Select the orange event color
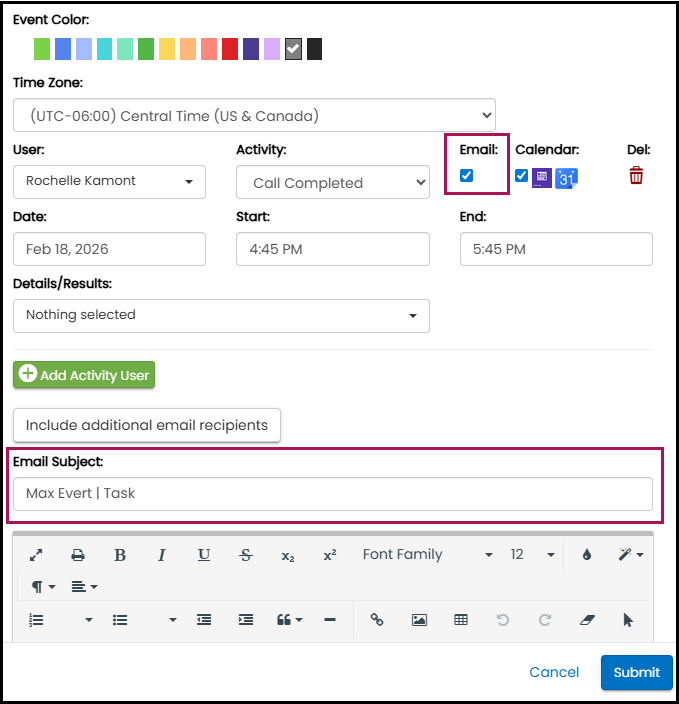The image size is (679, 704). coord(188,49)
